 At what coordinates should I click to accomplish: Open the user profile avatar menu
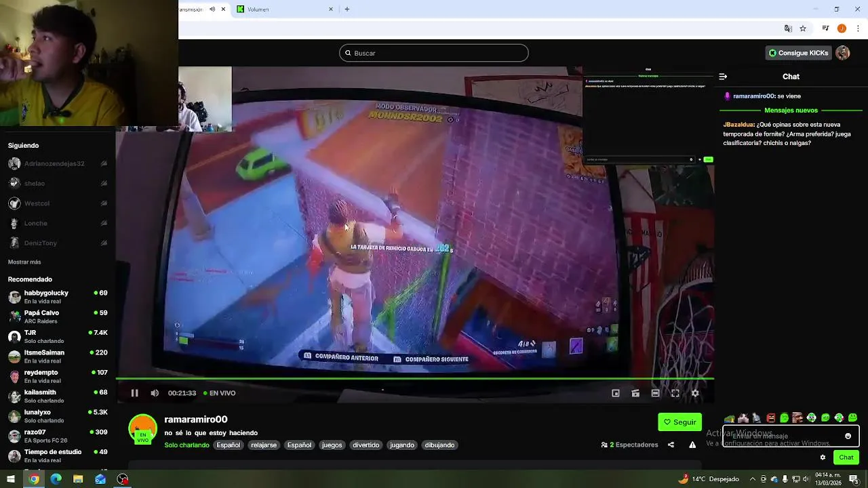pos(843,53)
